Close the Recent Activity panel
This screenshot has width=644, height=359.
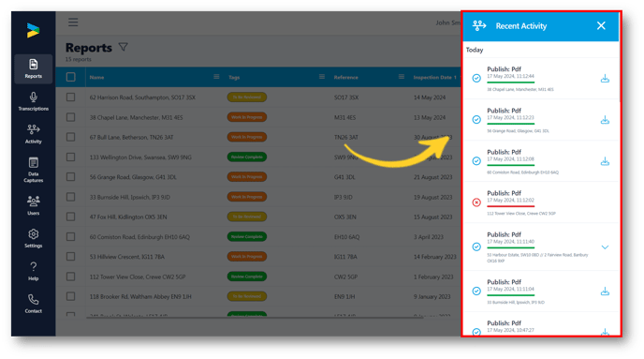601,25
